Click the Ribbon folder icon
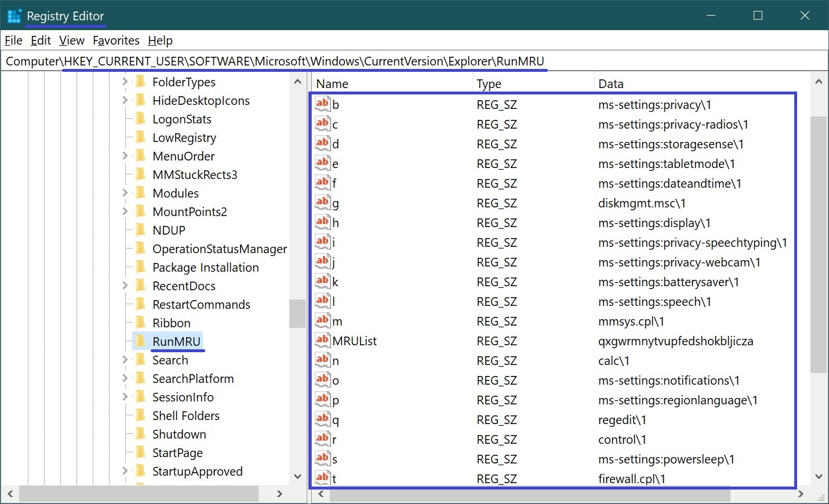The image size is (829, 504). click(x=140, y=323)
